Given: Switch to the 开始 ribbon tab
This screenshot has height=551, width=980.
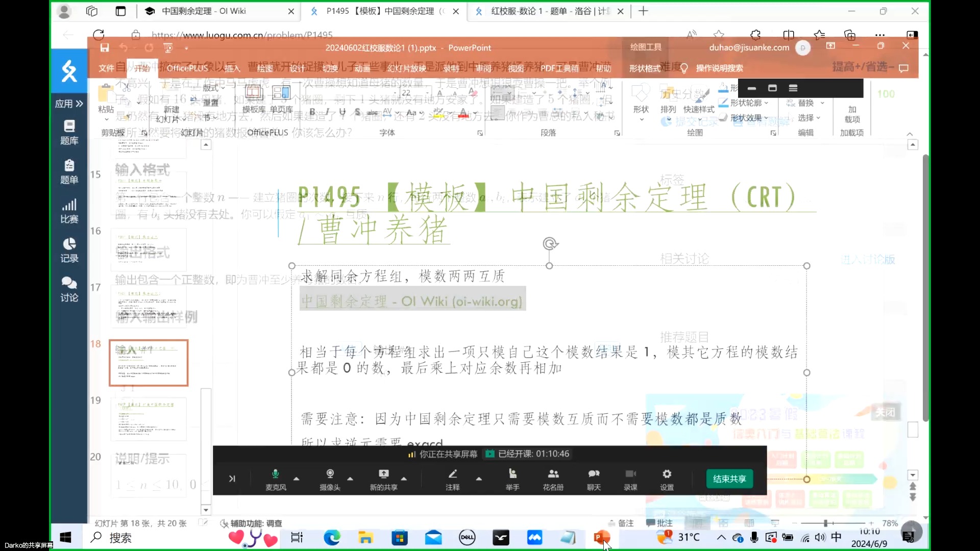Looking at the screenshot, I should tap(142, 68).
